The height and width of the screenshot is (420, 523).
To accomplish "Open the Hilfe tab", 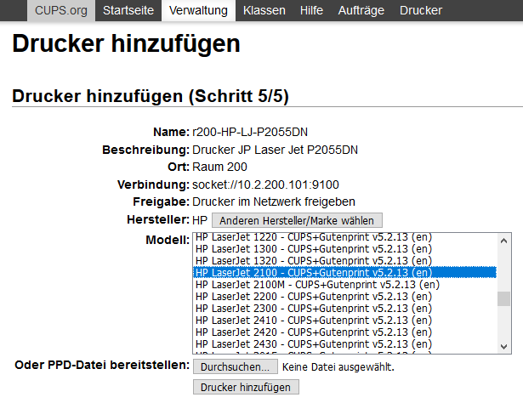I will (311, 10).
